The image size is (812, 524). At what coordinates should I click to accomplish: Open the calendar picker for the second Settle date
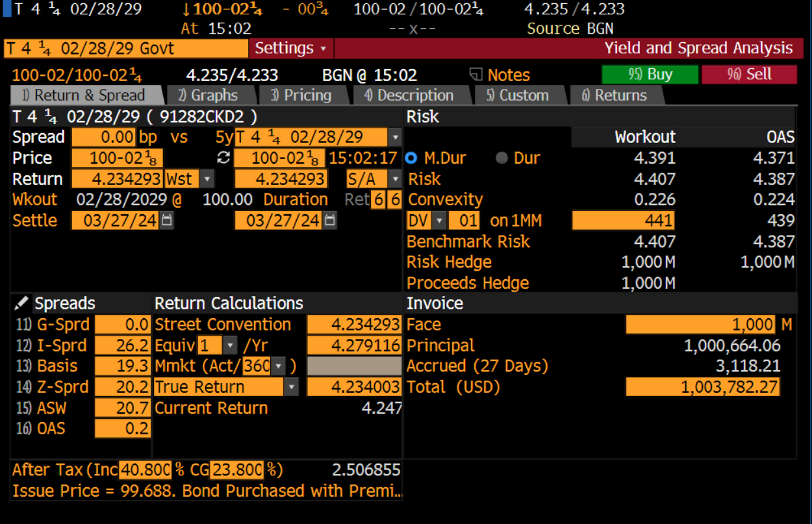tap(330, 221)
